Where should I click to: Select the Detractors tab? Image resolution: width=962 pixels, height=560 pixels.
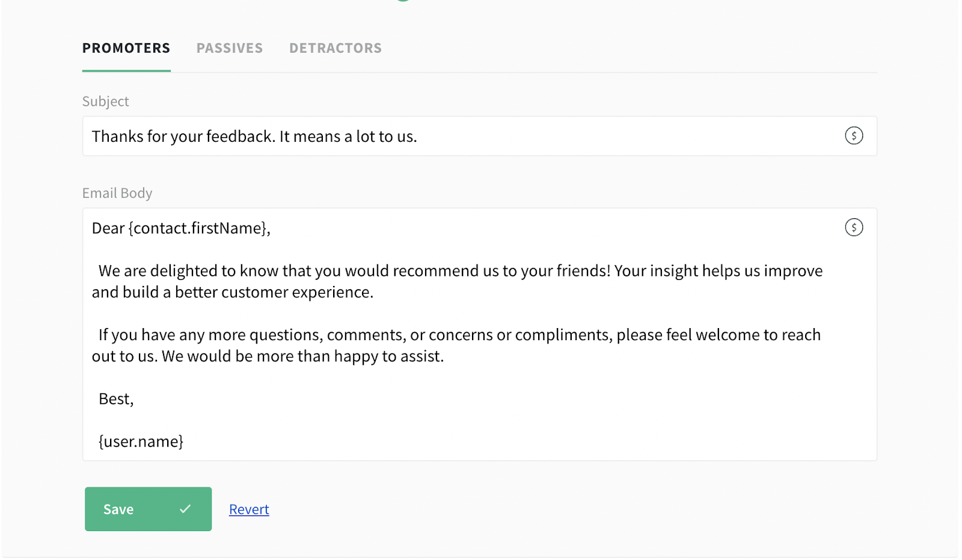tap(335, 48)
